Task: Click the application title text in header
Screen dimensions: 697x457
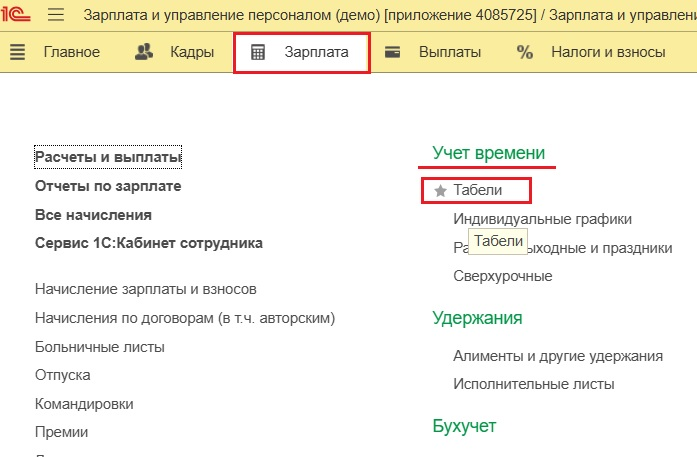Action: pos(390,15)
